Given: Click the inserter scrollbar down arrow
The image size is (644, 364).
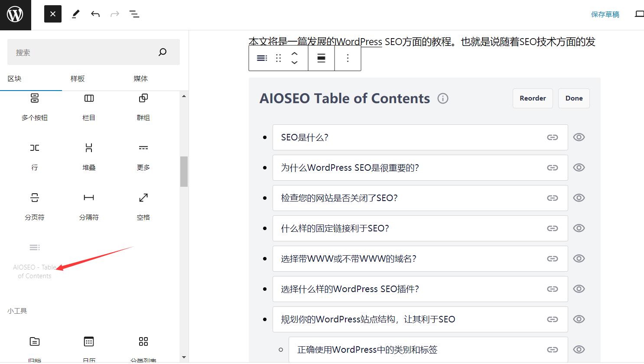Looking at the screenshot, I should (184, 357).
